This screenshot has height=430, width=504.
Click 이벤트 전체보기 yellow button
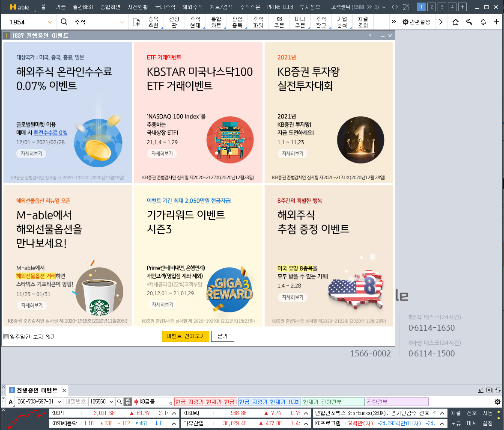pyautogui.click(x=186, y=336)
